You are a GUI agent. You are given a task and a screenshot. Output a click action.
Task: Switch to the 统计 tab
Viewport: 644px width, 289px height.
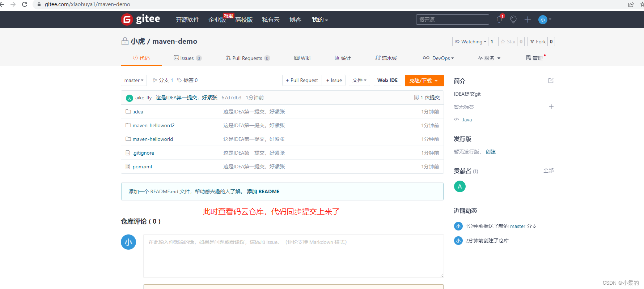click(343, 58)
